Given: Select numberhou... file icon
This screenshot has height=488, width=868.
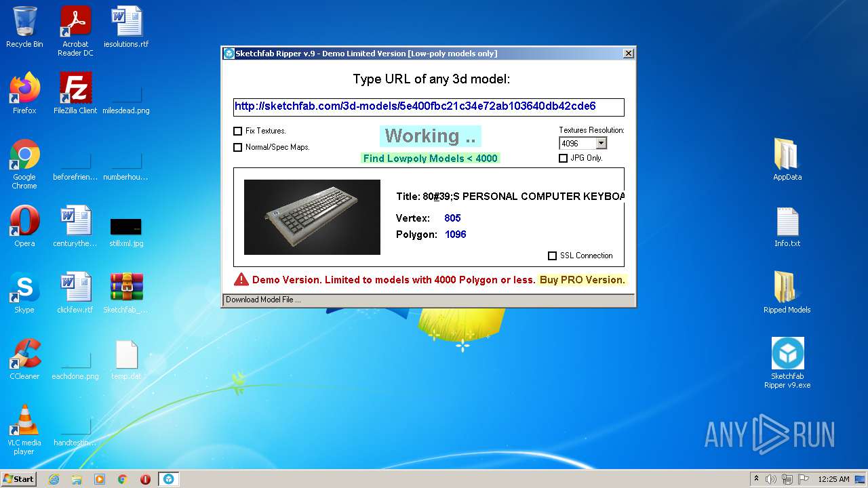Looking at the screenshot, I should (x=126, y=164).
